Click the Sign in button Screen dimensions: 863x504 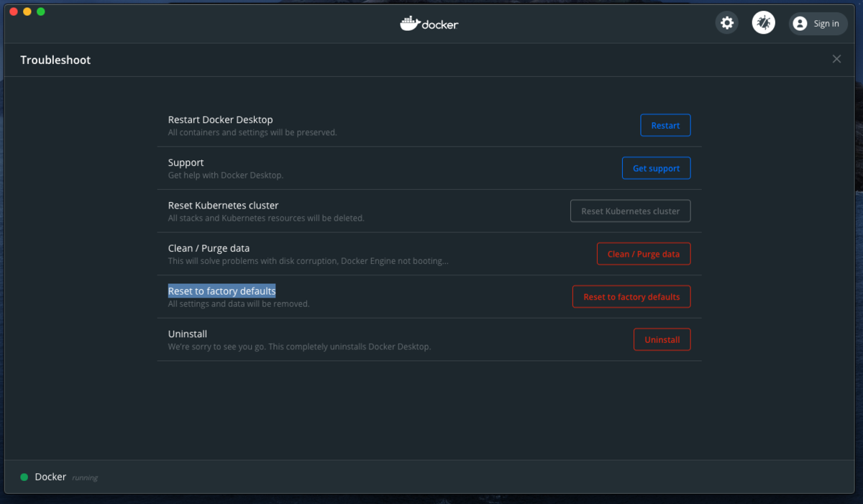point(818,24)
